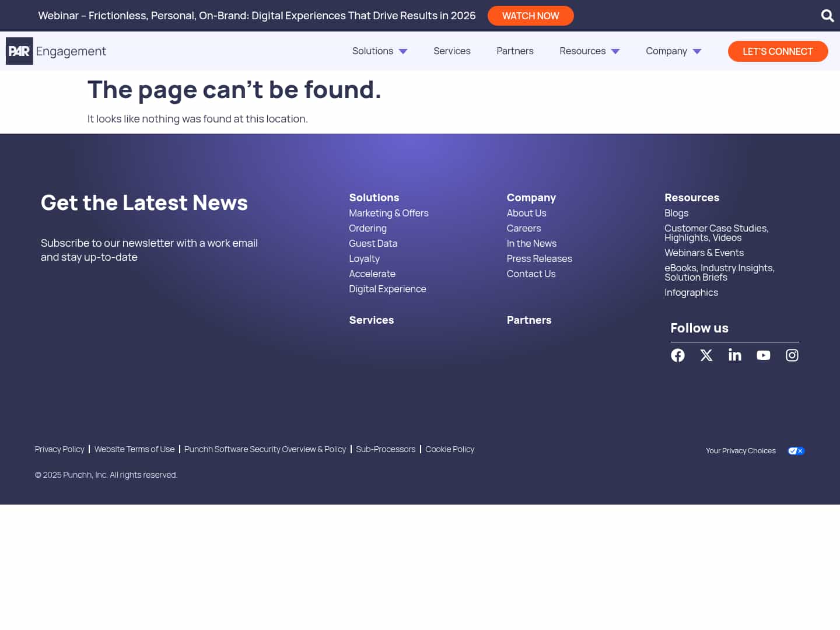Open the LinkedIn icon in Follow us
Viewport: 840px width, 630px height.
(734, 355)
